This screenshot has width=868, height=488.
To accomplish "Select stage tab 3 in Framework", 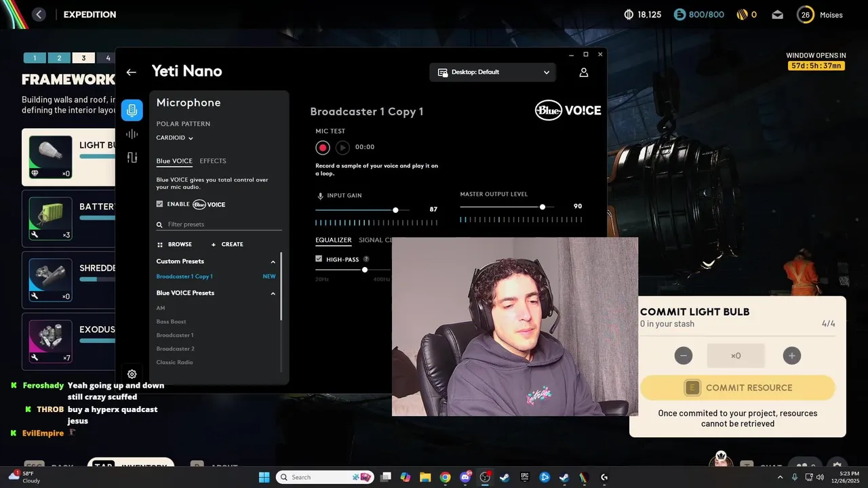I will click(83, 58).
